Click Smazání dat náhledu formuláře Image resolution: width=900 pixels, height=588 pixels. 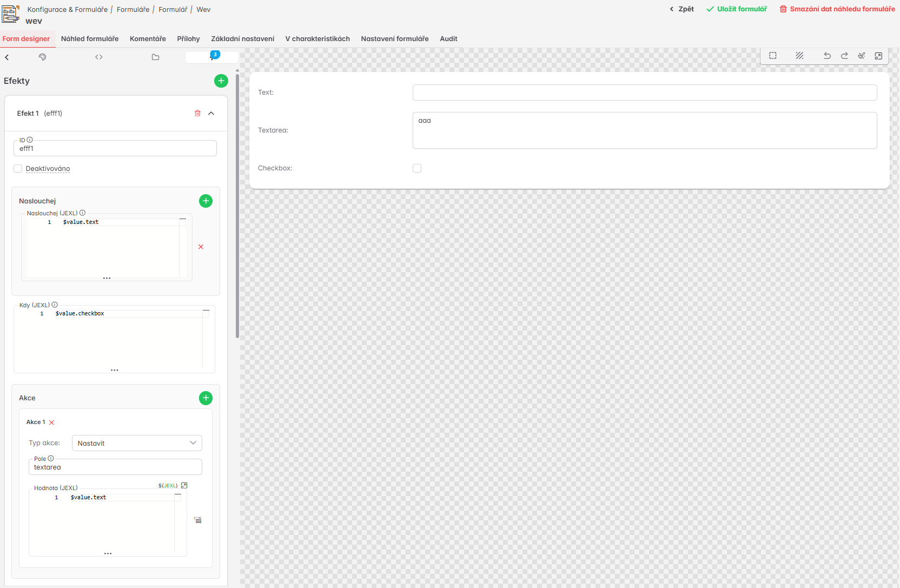tap(837, 9)
